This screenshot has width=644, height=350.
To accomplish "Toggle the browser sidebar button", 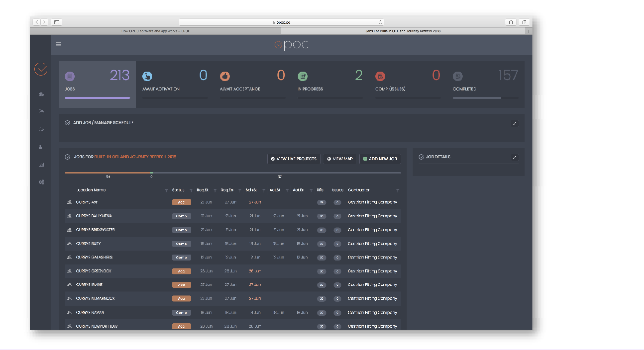I will 56,22.
